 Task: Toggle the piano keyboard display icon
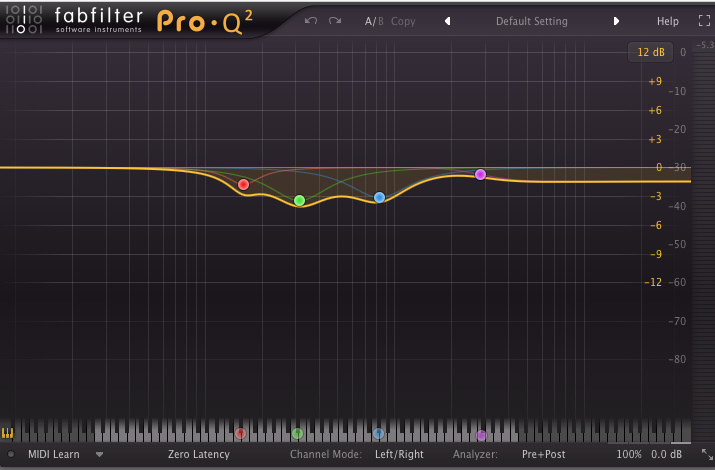click(x=7, y=433)
